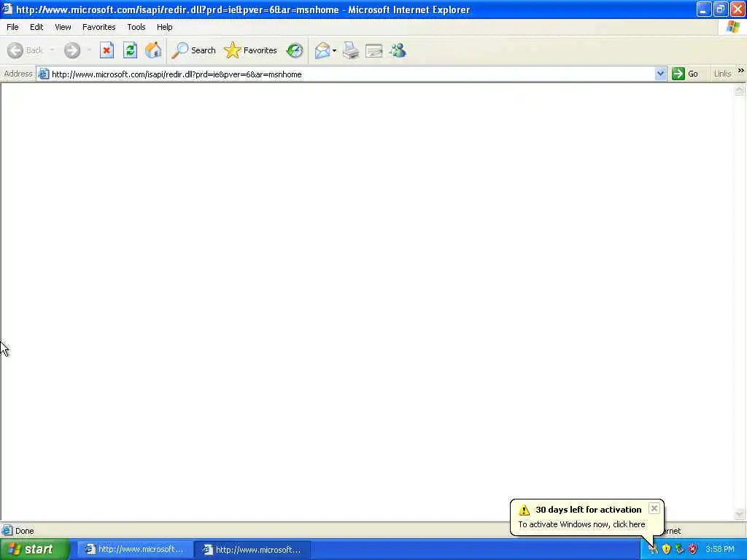Switch to second microsoft.com taskbar window
747x560 pixels.
click(x=253, y=550)
